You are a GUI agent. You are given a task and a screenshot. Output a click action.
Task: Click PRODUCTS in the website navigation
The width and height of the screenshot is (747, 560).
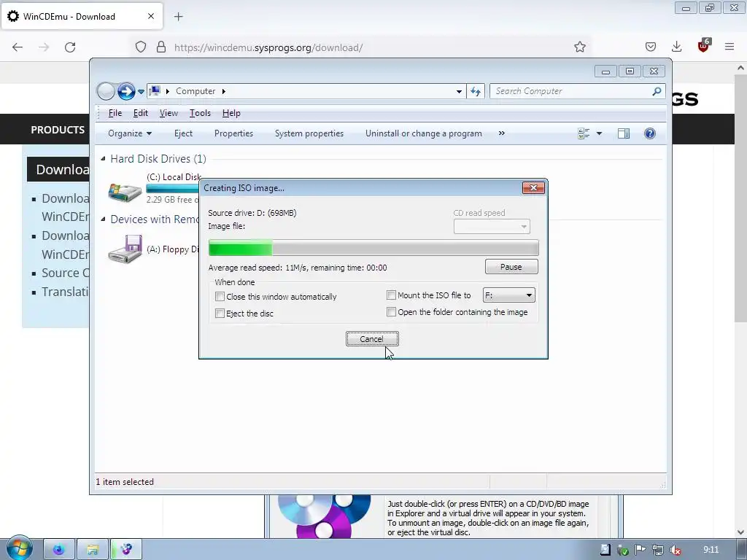(58, 130)
